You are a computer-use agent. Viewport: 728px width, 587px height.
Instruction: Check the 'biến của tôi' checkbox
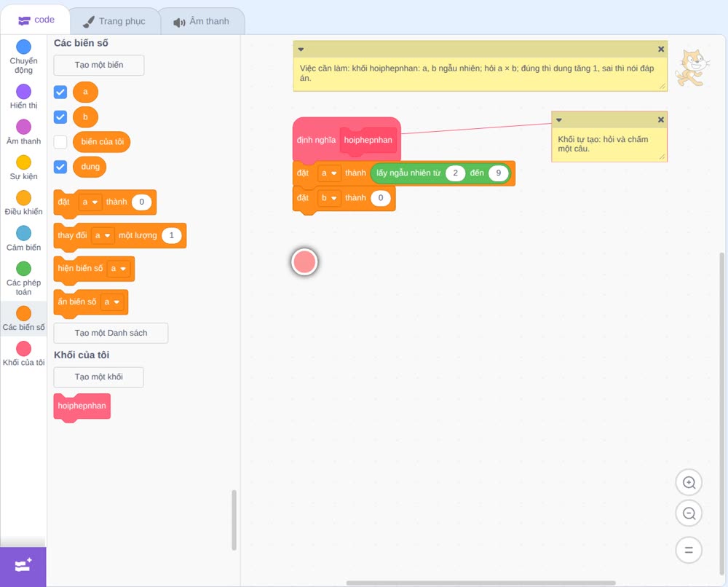(60, 141)
